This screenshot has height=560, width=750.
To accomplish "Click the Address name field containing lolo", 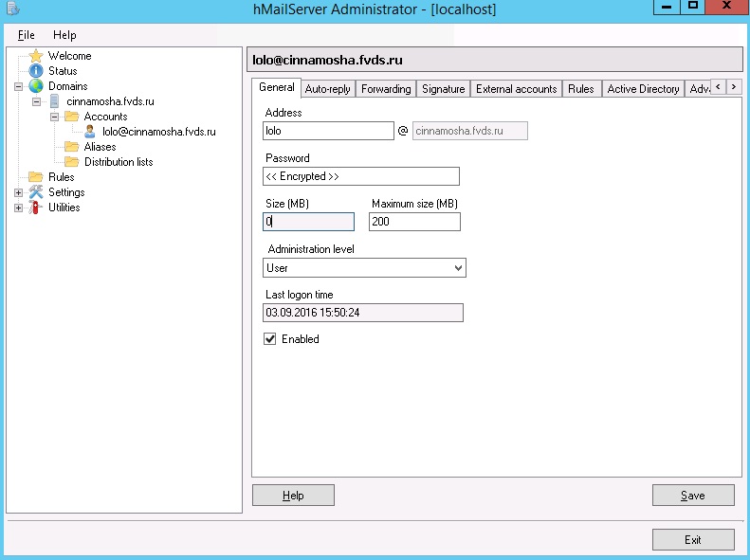I will [328, 131].
